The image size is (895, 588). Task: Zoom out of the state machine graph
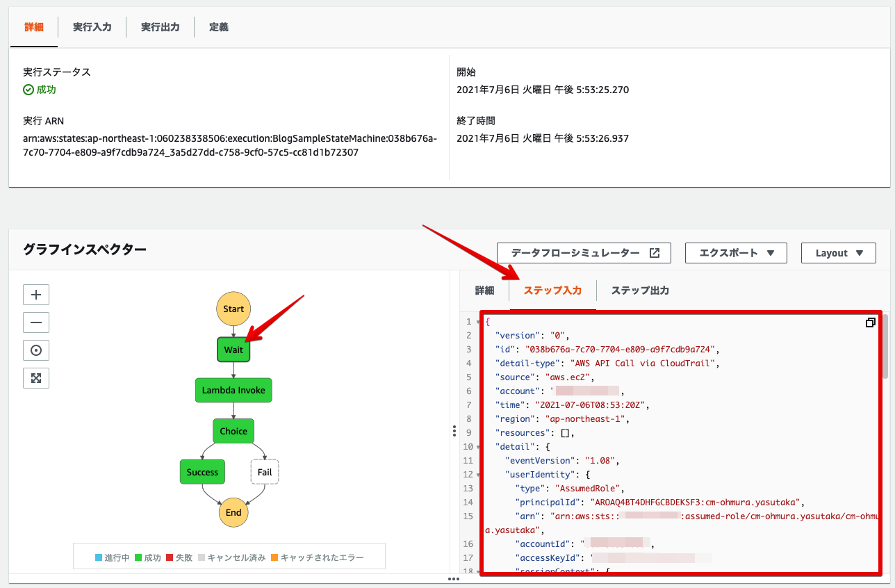click(x=35, y=322)
